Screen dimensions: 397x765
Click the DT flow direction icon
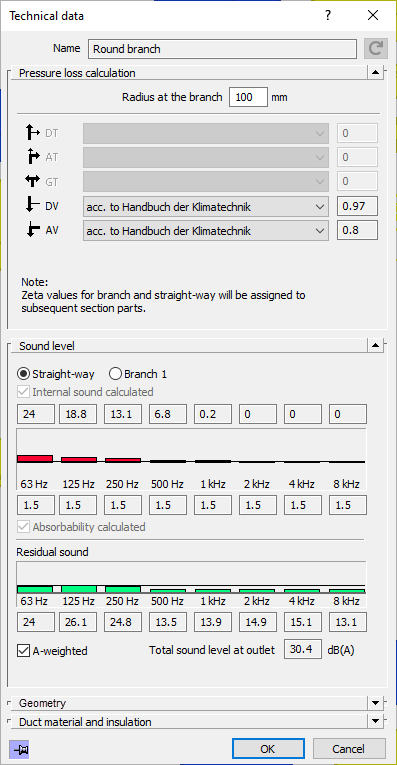(x=33, y=133)
